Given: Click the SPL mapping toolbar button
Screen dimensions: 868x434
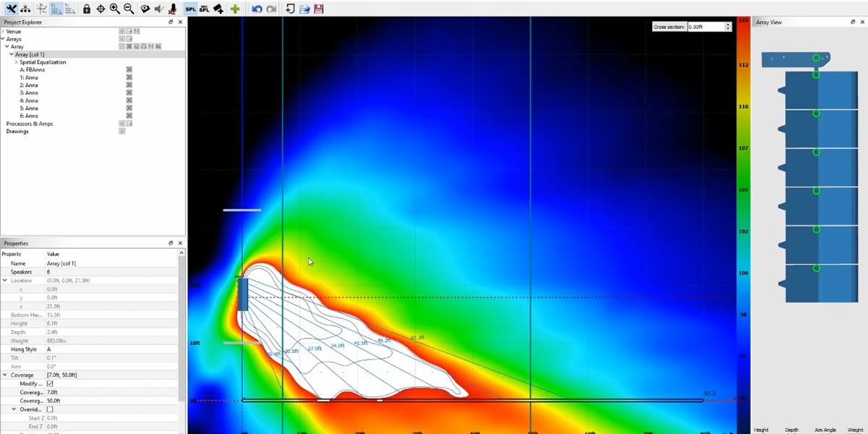Looking at the screenshot, I should coord(190,9).
